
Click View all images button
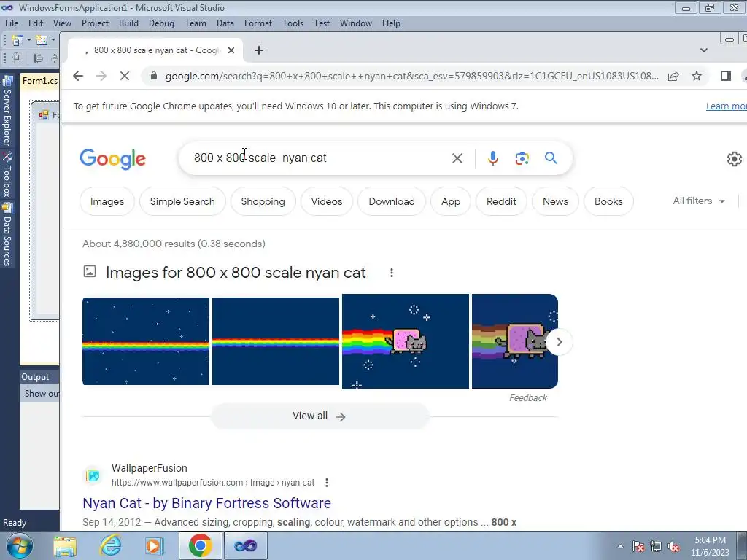click(x=320, y=416)
